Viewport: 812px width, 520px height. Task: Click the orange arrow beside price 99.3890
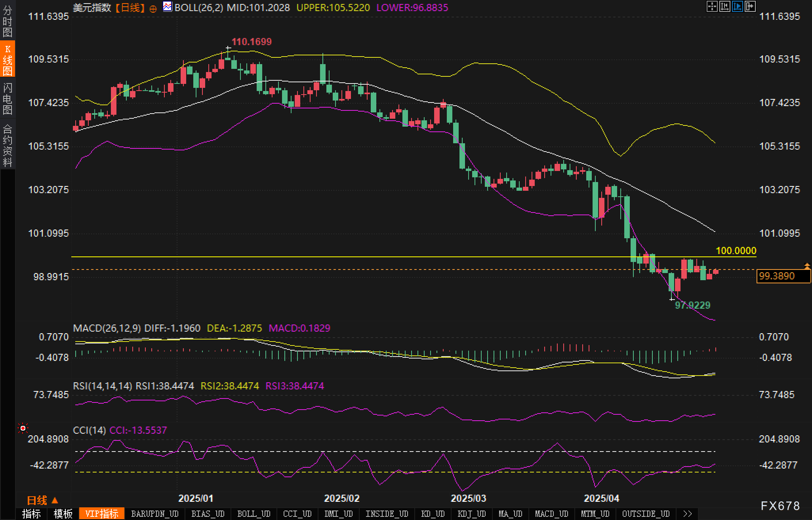pos(807,266)
